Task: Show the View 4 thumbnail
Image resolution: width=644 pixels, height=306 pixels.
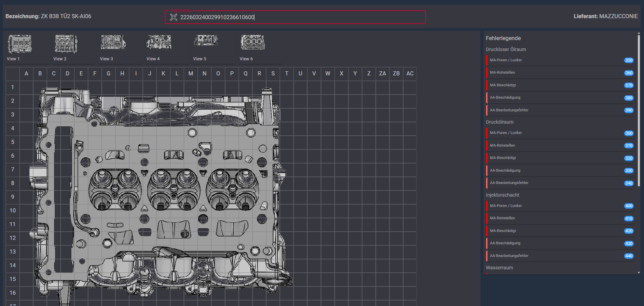Action: [x=166, y=48]
